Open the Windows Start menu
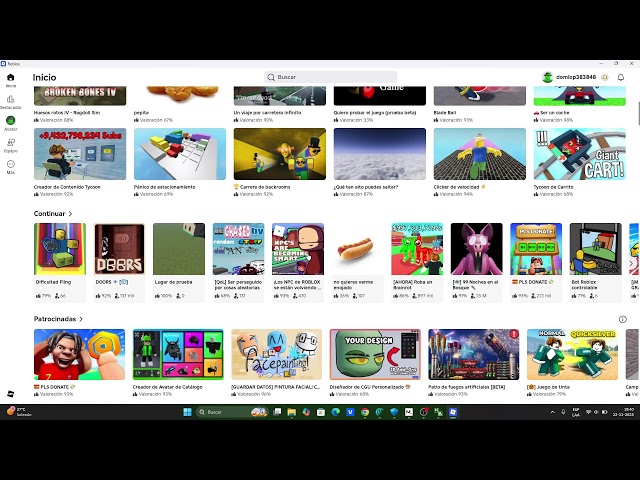 pyautogui.click(x=187, y=412)
